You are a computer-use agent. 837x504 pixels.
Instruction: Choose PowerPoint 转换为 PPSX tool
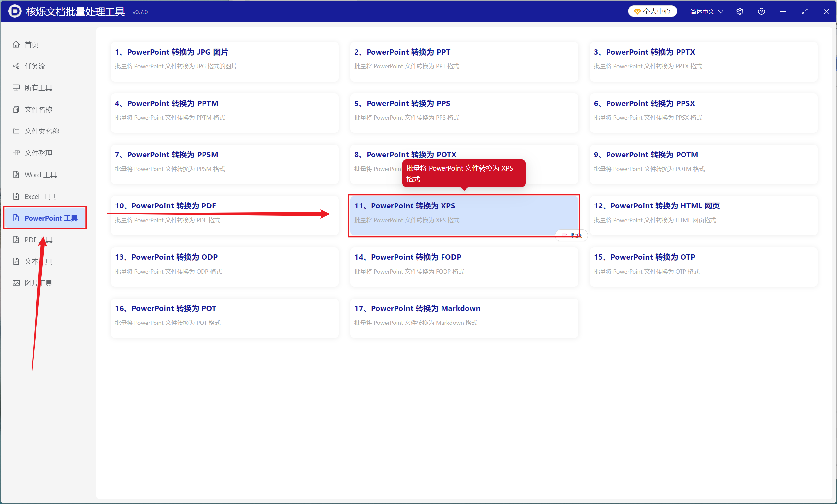704,113
